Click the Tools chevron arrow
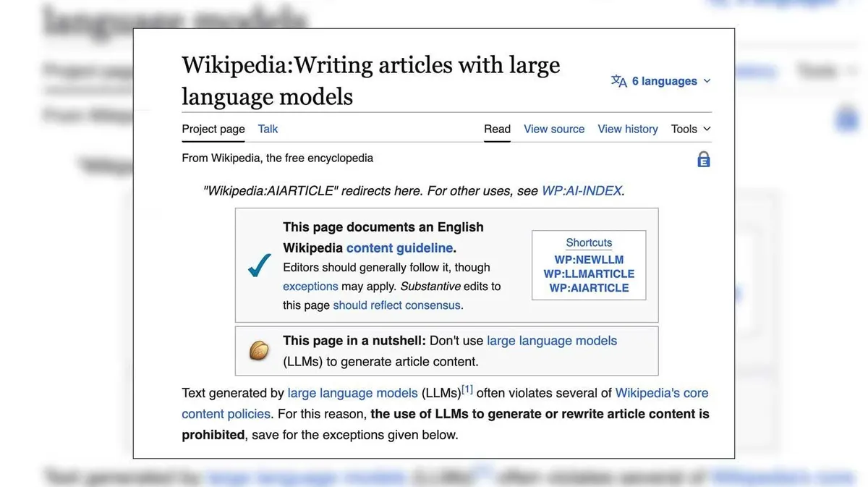Viewport: 868px width, 487px height. tap(707, 129)
